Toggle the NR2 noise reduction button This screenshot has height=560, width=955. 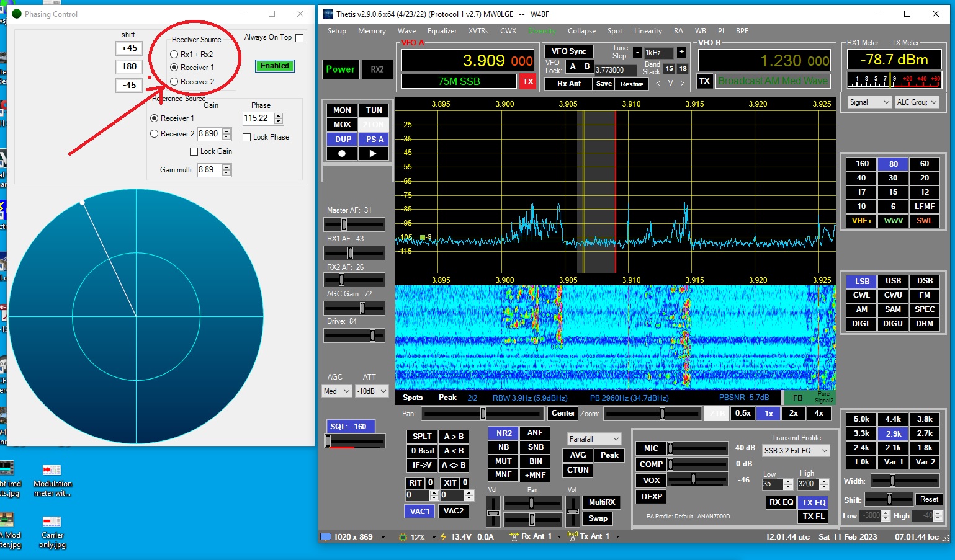[x=504, y=433]
